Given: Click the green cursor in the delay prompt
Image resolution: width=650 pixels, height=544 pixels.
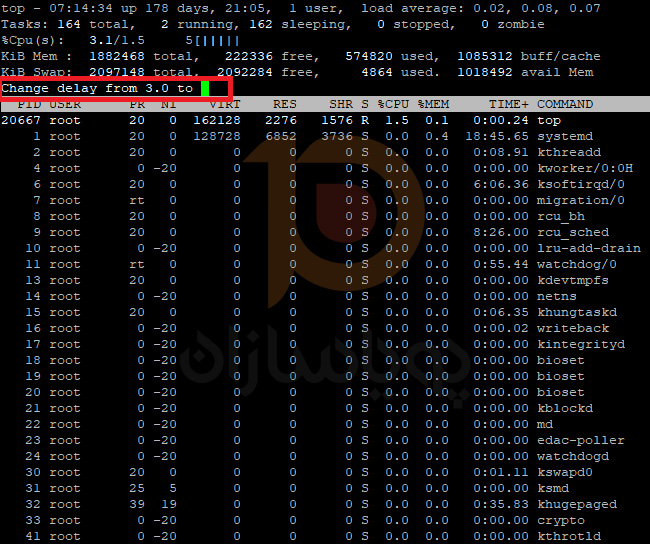Looking at the screenshot, I should [x=205, y=88].
